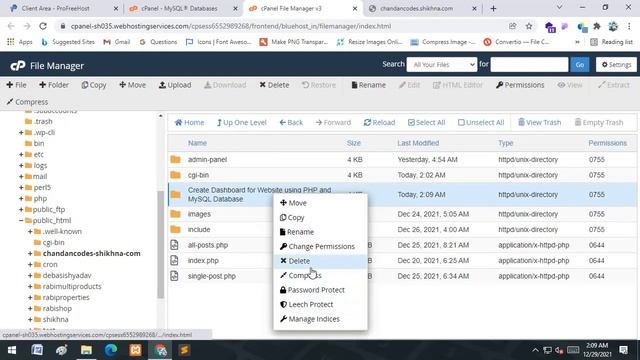This screenshot has height=360, width=640.
Task: Click the Delete toolbar button
Action: coord(274,85)
